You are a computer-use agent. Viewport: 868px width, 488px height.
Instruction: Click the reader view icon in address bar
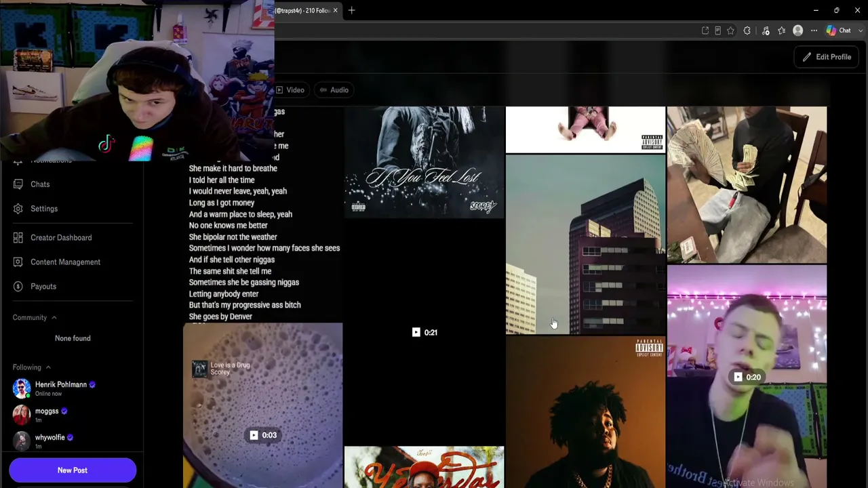[x=717, y=30]
